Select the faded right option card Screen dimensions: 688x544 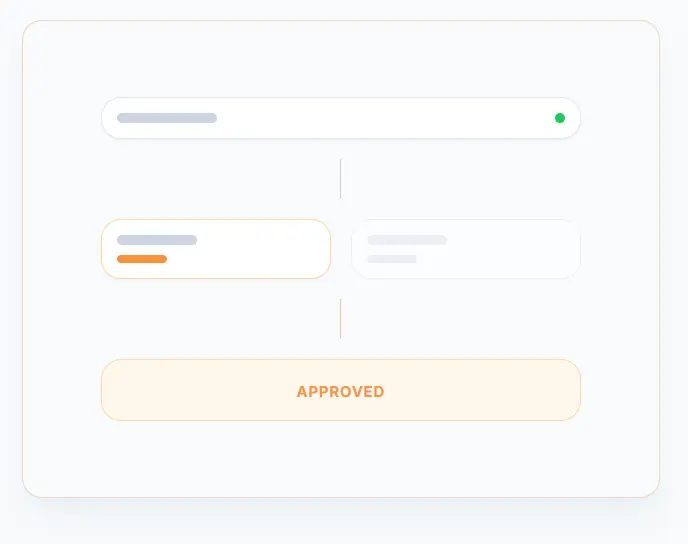[466, 249]
